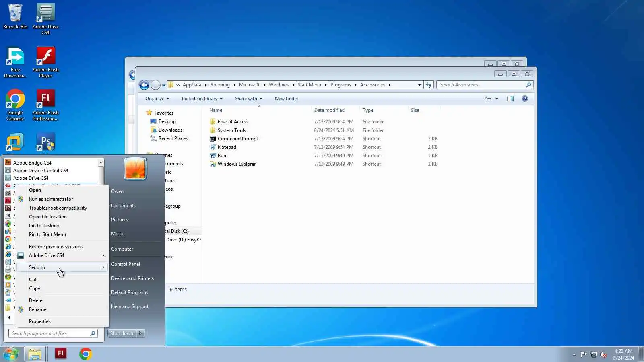Click the Back arrow in Explorer
Image resolution: width=644 pixels, height=362 pixels.
[144, 85]
